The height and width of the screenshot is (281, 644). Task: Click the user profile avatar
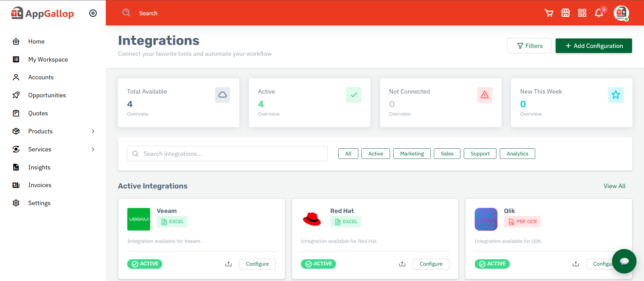621,13
